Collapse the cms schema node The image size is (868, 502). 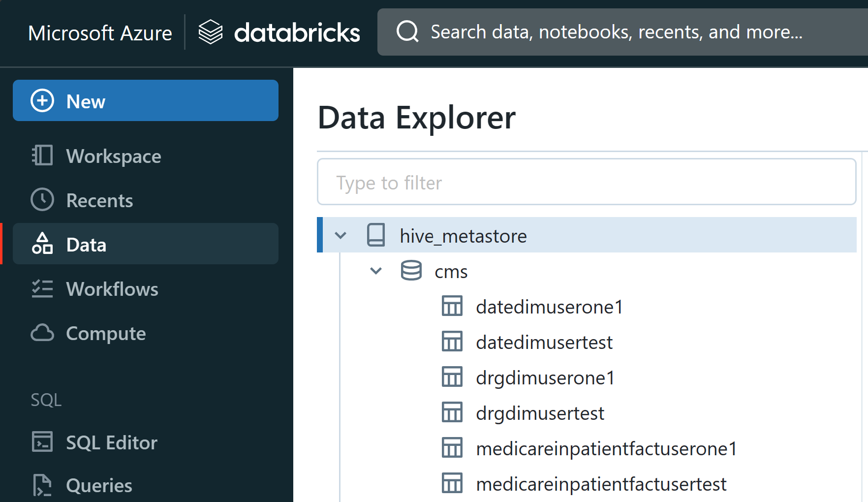[376, 271]
